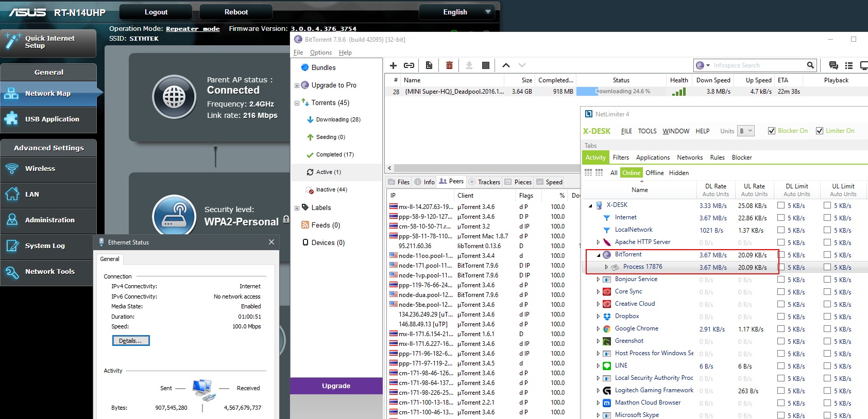
Task: Switch to the Pieces tab in BitTorrent
Action: point(518,182)
